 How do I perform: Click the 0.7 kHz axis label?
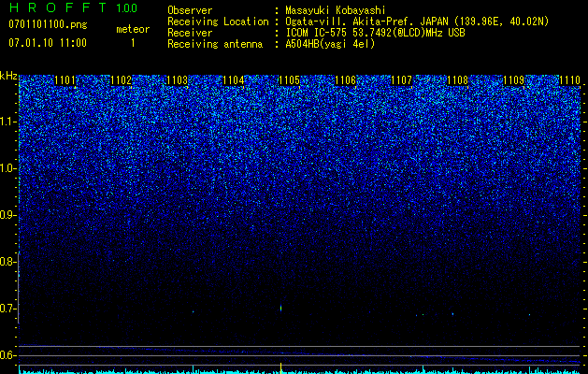[x=7, y=309]
